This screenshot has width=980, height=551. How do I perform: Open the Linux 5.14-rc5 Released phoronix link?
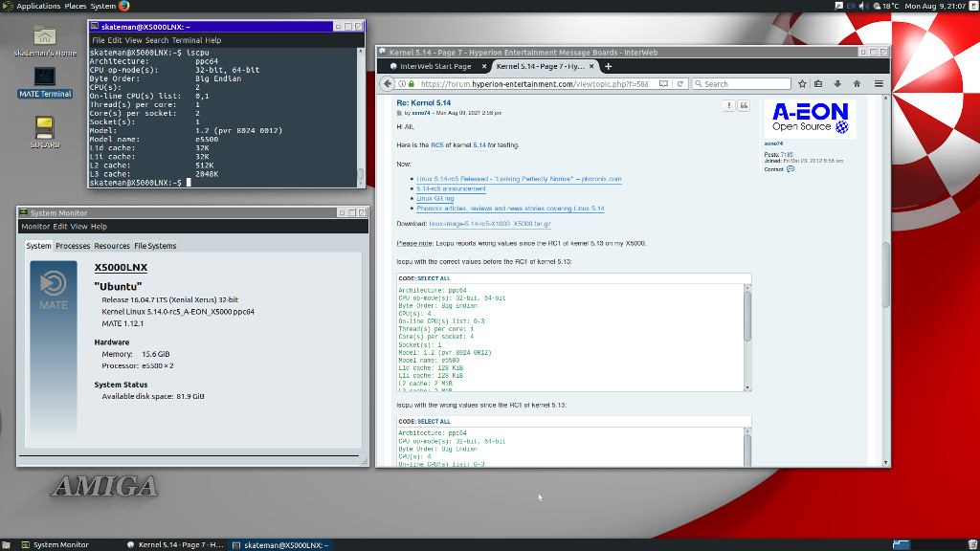519,179
